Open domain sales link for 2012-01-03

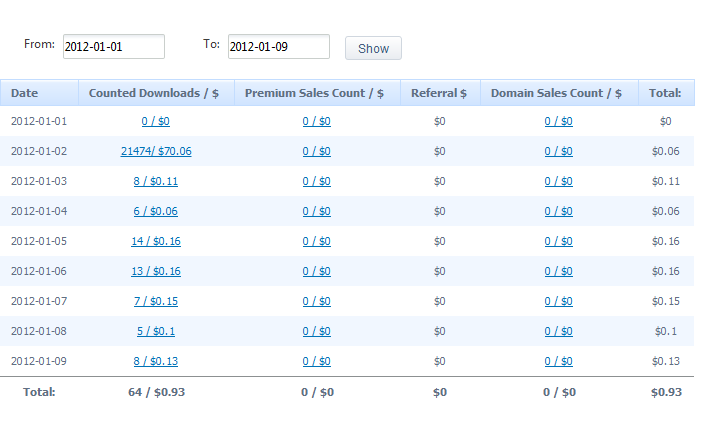pos(559,181)
